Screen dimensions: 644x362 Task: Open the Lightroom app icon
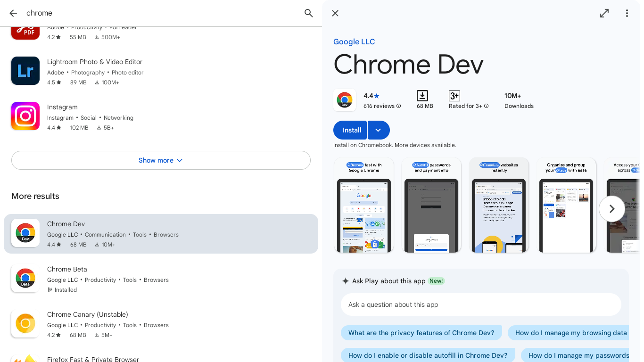(25, 71)
